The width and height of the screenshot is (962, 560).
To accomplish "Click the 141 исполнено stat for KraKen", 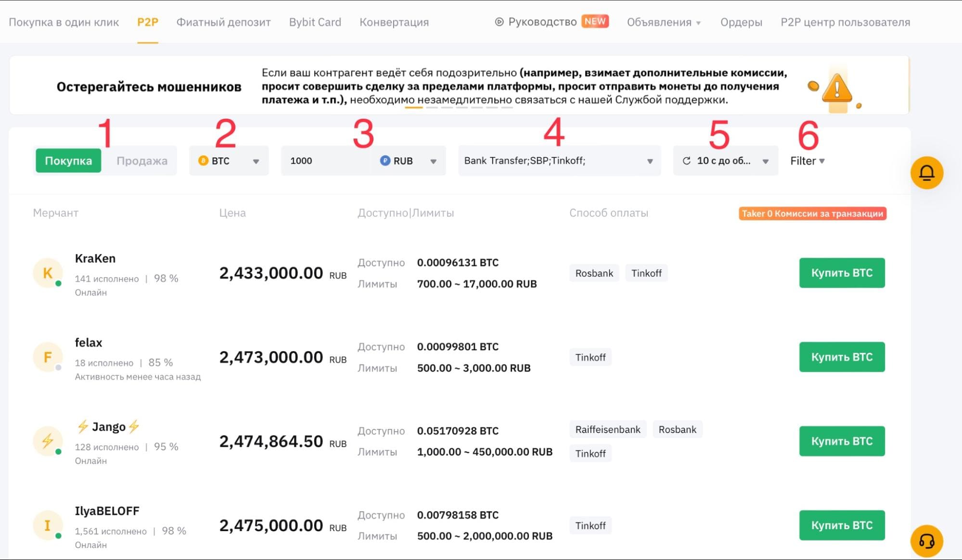I will pyautogui.click(x=107, y=279).
